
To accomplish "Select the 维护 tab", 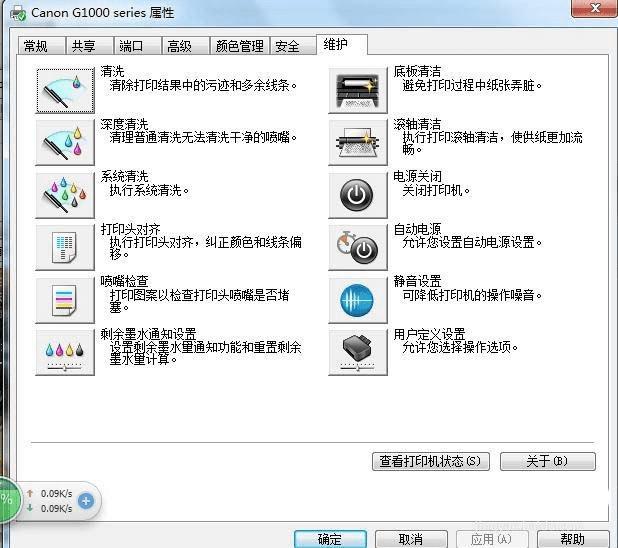I will (342, 45).
